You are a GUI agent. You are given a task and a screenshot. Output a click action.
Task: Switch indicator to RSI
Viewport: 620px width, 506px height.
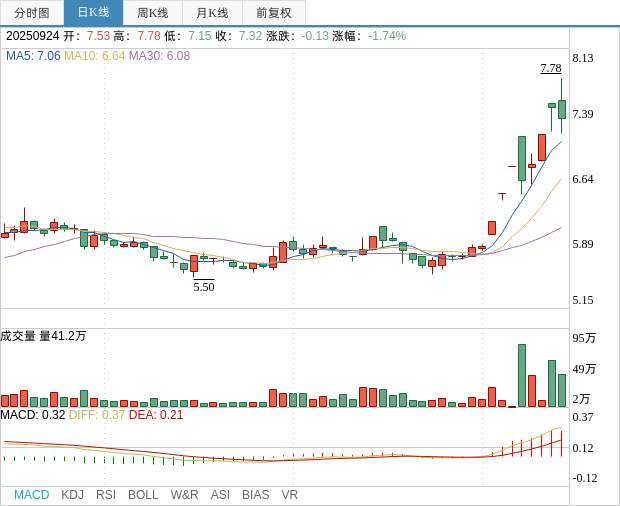(106, 495)
